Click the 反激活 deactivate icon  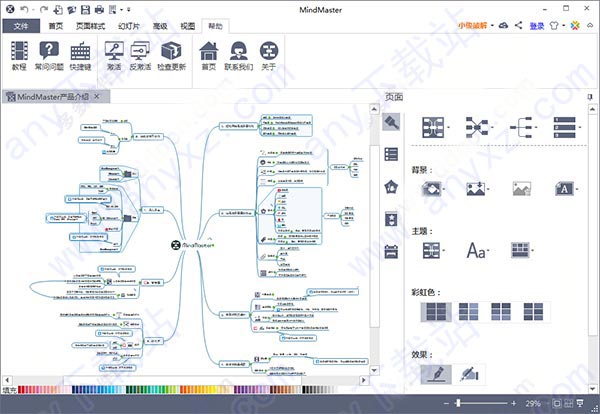(x=140, y=56)
